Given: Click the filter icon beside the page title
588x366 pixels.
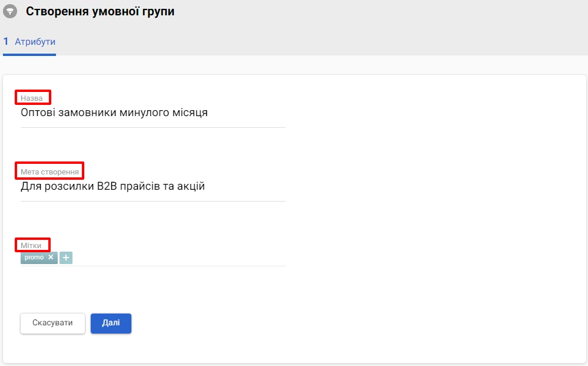Looking at the screenshot, I should tap(10, 11).
